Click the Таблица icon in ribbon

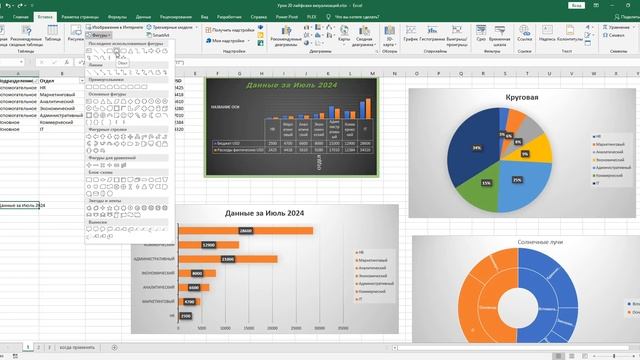[x=53, y=33]
